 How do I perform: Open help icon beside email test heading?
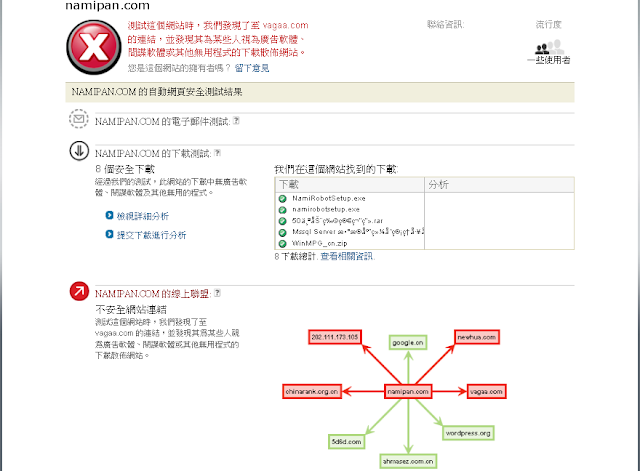coord(236,120)
